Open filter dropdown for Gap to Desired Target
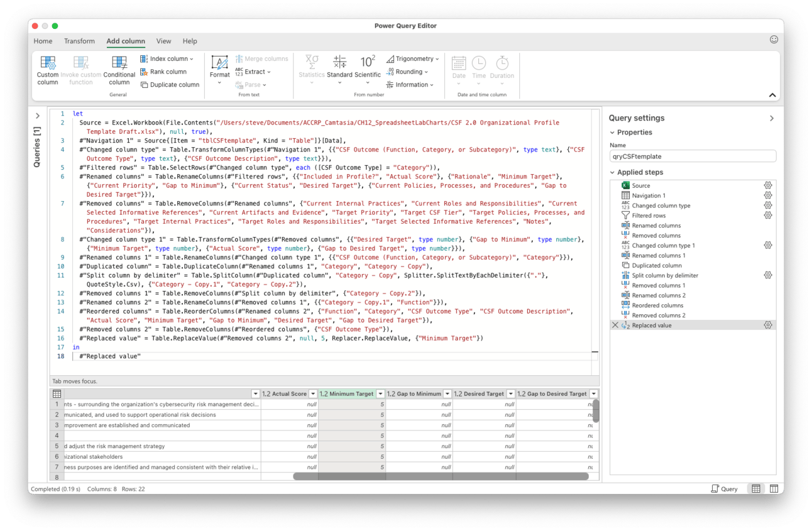Image resolution: width=812 pixels, height=531 pixels. coord(593,394)
